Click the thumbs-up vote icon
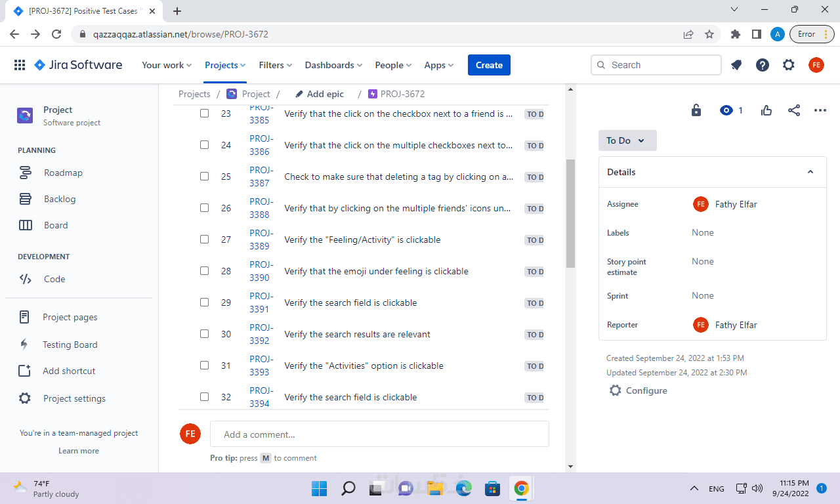The image size is (840, 504). point(766,110)
